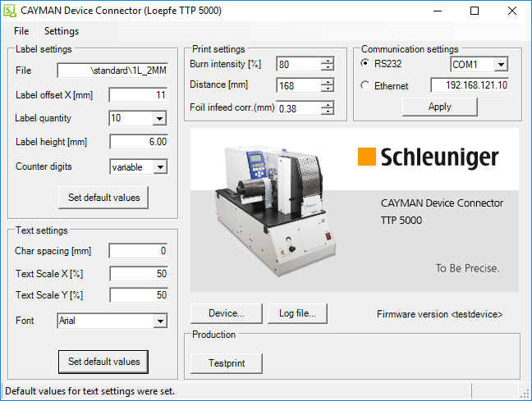This screenshot has height=401, width=532.
Task: Decrease Burn intensity with down arrow
Action: [x=328, y=67]
